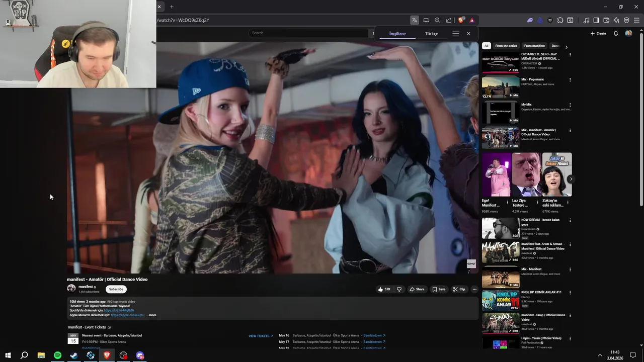The width and height of the screenshot is (644, 362).
Task: Open the manifest channel avatar
Action: (71, 289)
